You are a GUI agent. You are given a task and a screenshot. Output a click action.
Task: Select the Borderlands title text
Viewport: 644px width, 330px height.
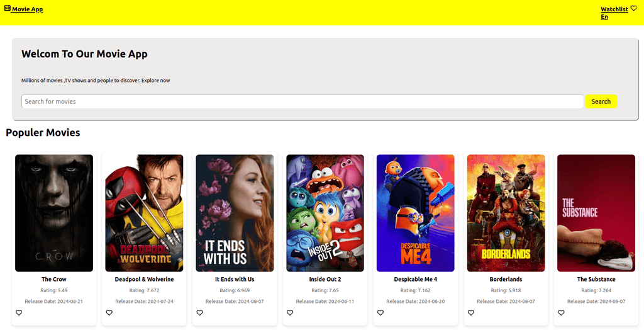point(506,280)
